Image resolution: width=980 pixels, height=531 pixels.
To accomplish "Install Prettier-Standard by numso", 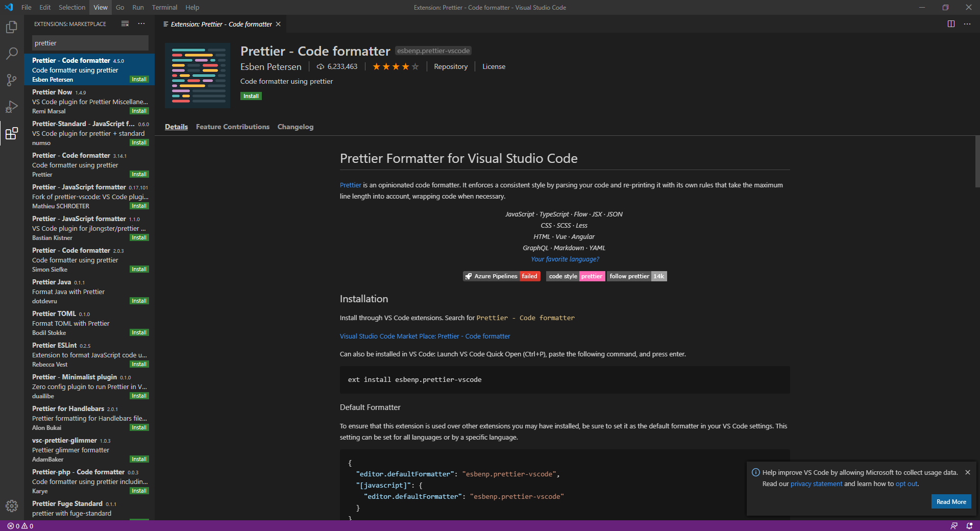I will coord(139,142).
